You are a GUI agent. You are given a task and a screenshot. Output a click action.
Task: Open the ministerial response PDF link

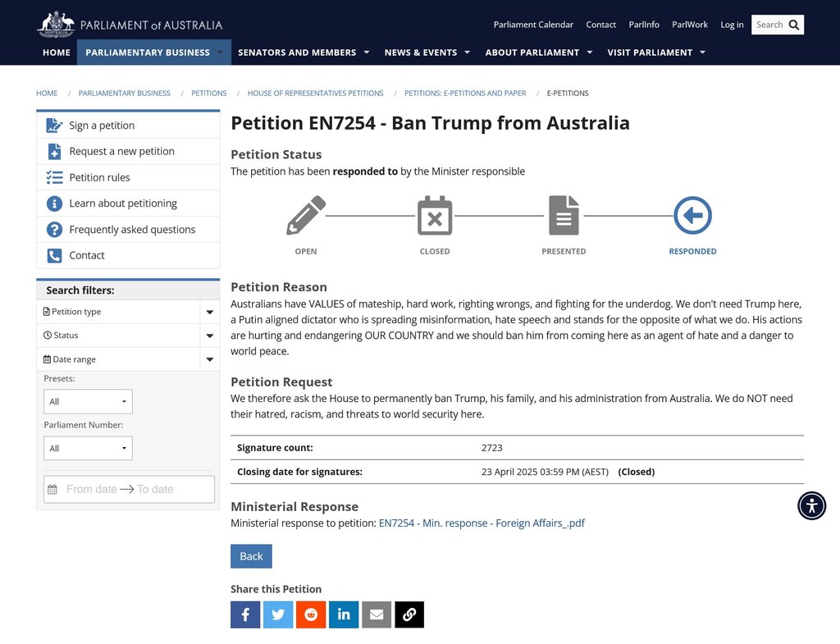pos(482,523)
